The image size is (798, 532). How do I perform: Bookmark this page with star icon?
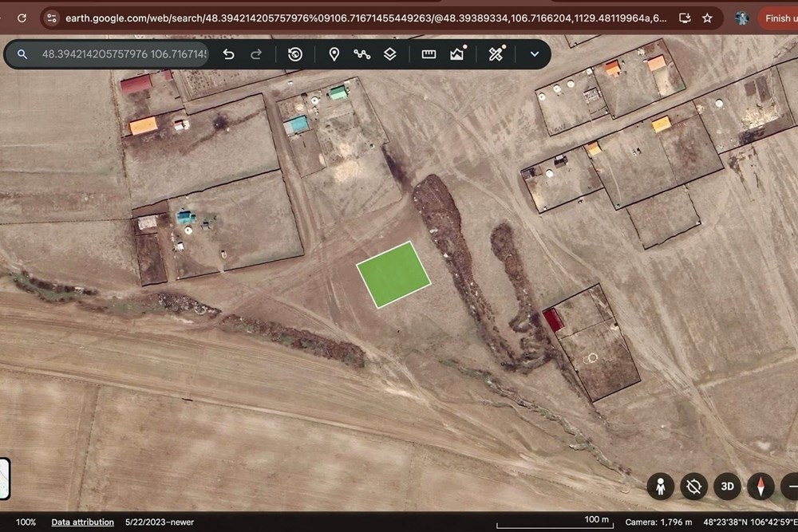point(707,18)
